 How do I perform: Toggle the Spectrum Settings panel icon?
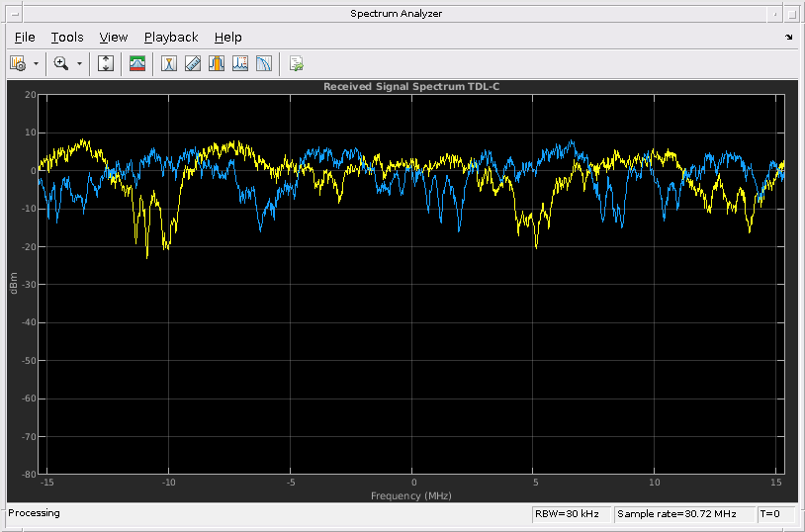point(137,63)
